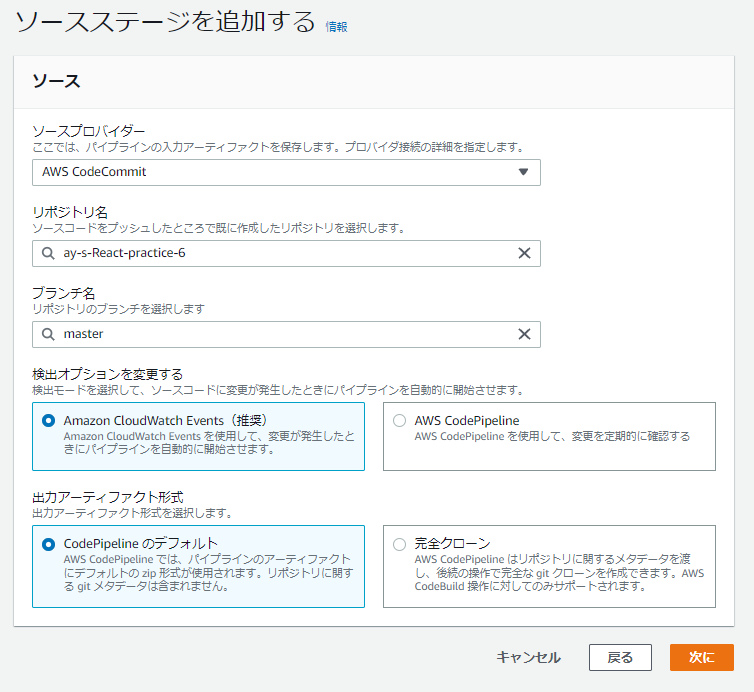Click the リポジトリ名 search field
This screenshot has width=754, height=692.
[x=286, y=253]
